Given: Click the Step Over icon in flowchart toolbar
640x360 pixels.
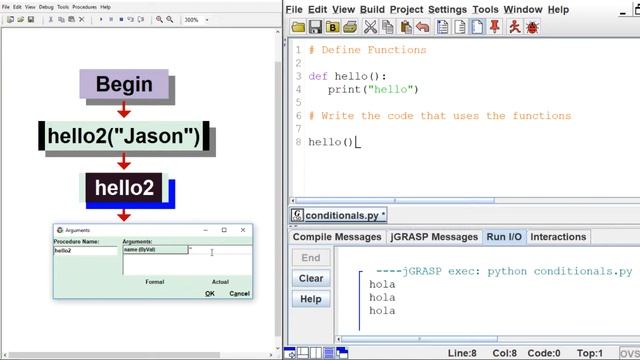Looking at the screenshot, I should coord(141,19).
